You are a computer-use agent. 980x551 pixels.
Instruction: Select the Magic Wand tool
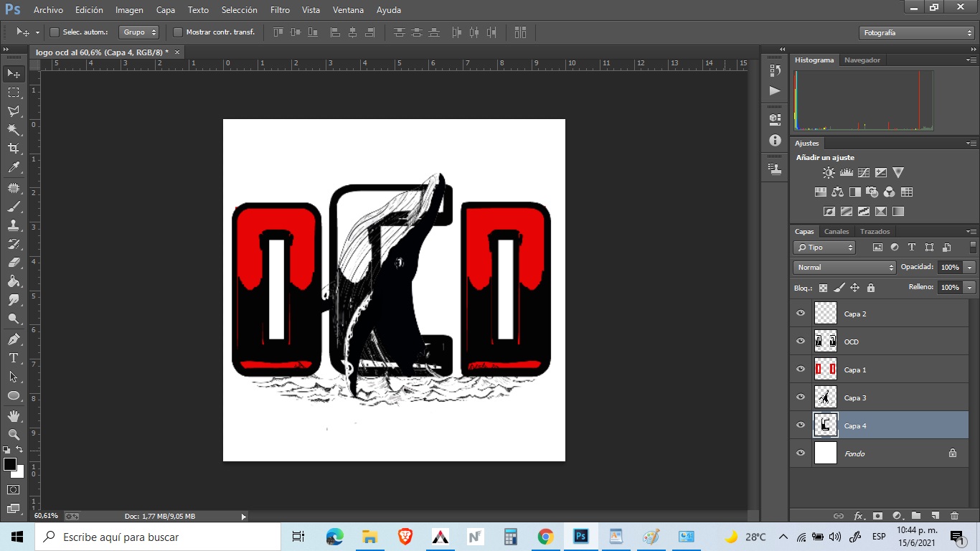click(x=14, y=130)
